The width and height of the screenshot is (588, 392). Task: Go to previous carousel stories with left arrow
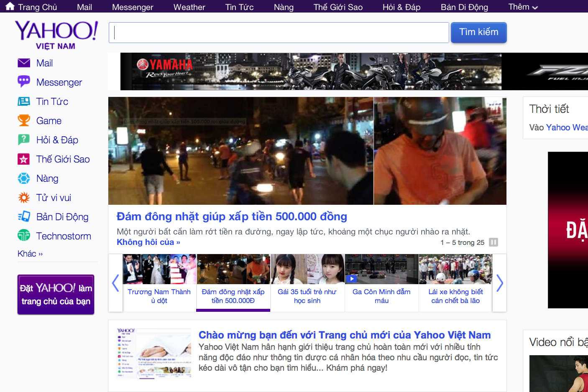[115, 283]
